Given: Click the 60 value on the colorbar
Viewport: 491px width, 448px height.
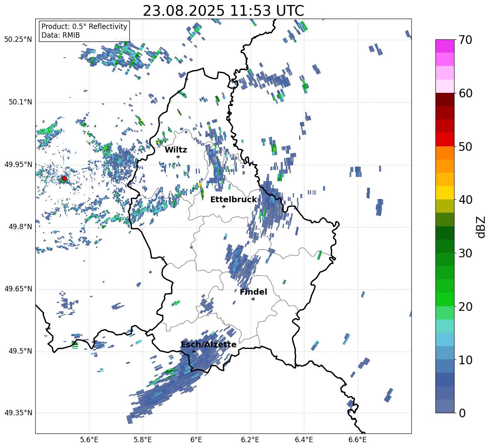Looking at the screenshot, I should [x=465, y=93].
